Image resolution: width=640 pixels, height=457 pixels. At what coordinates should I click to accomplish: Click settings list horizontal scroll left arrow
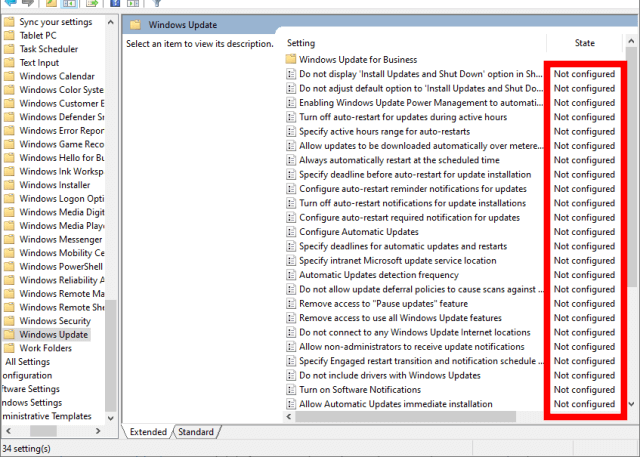(x=289, y=417)
